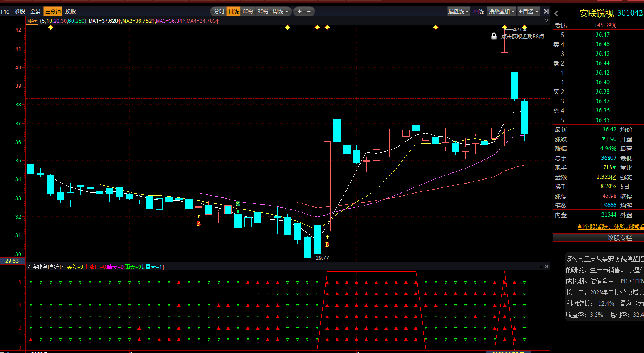The height and width of the screenshot is (353, 644).
Task: Click sell level 5 price 36.47
Action: [x=603, y=35]
